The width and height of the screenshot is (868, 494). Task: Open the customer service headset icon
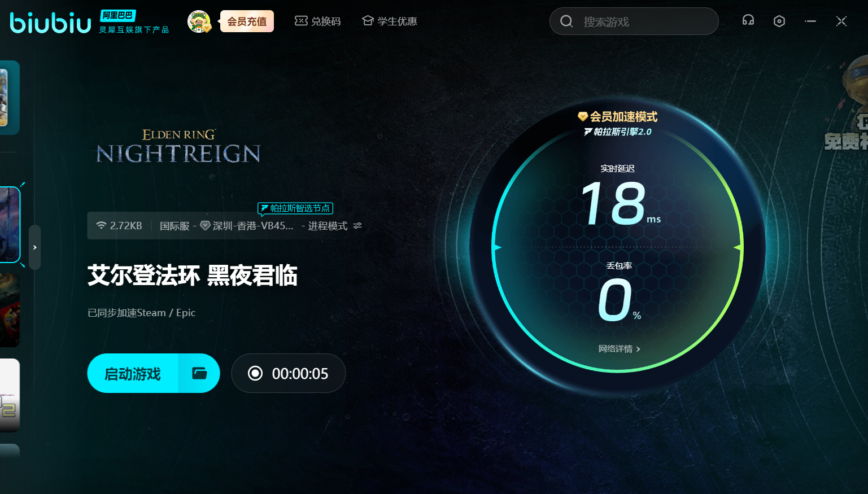[x=748, y=21]
